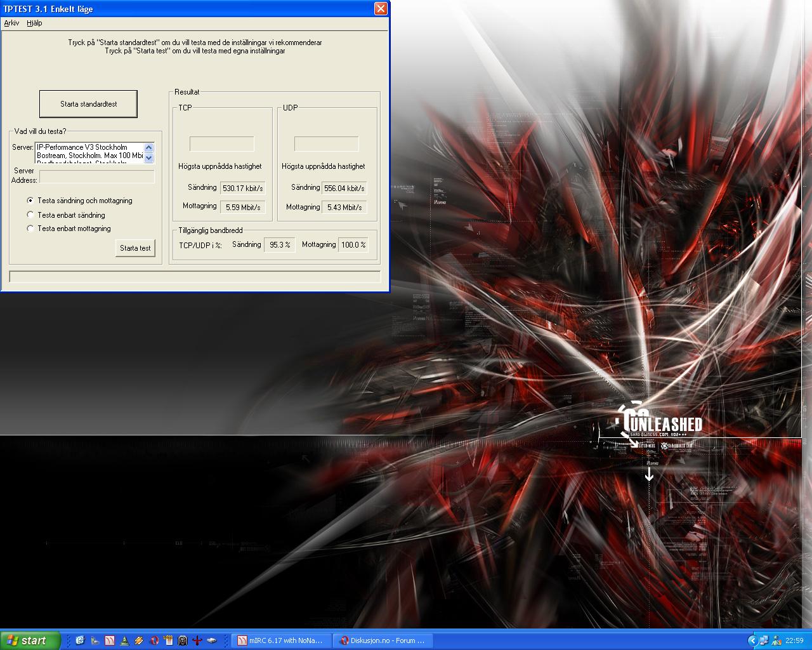
Task: Click the test progress bar
Action: 195,277
